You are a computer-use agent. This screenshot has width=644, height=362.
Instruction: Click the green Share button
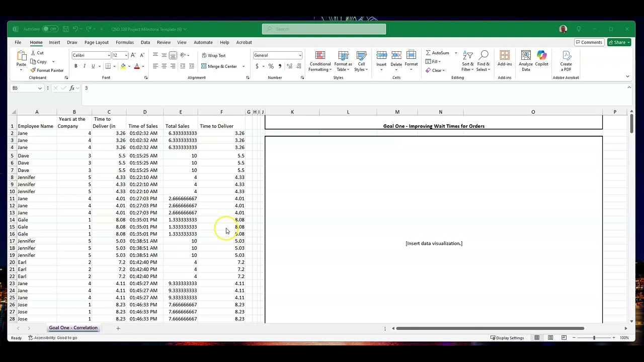pyautogui.click(x=619, y=42)
